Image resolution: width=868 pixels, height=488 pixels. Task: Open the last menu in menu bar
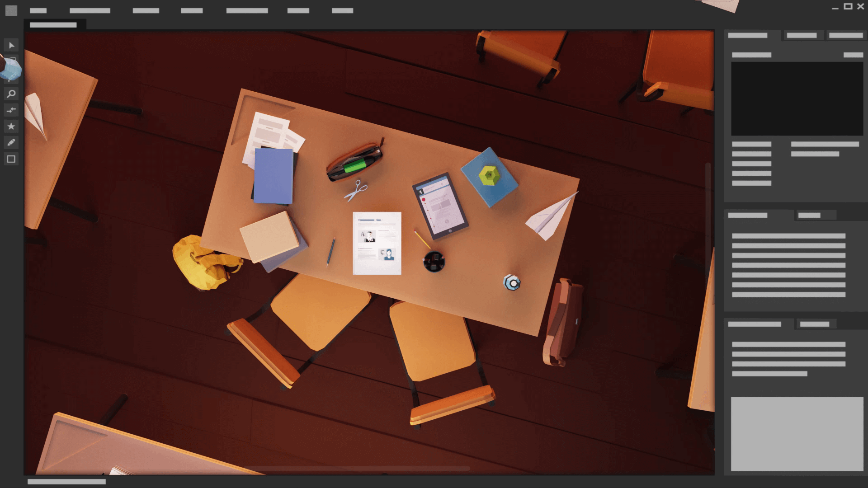tap(342, 10)
